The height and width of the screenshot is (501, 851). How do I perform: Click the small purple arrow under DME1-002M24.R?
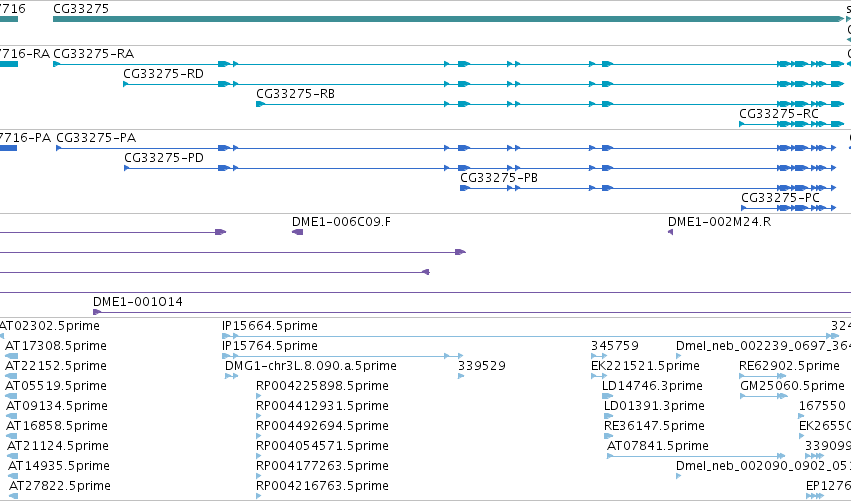670,232
